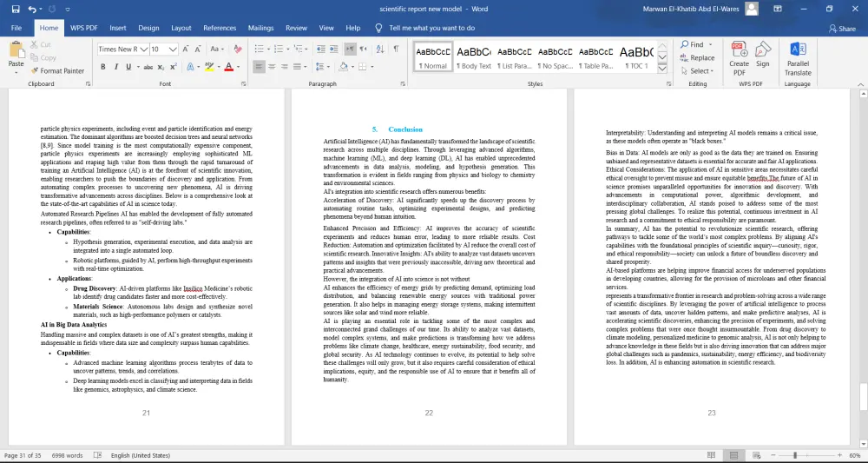The width and height of the screenshot is (868, 463).
Task: Center align text
Action: [272, 67]
